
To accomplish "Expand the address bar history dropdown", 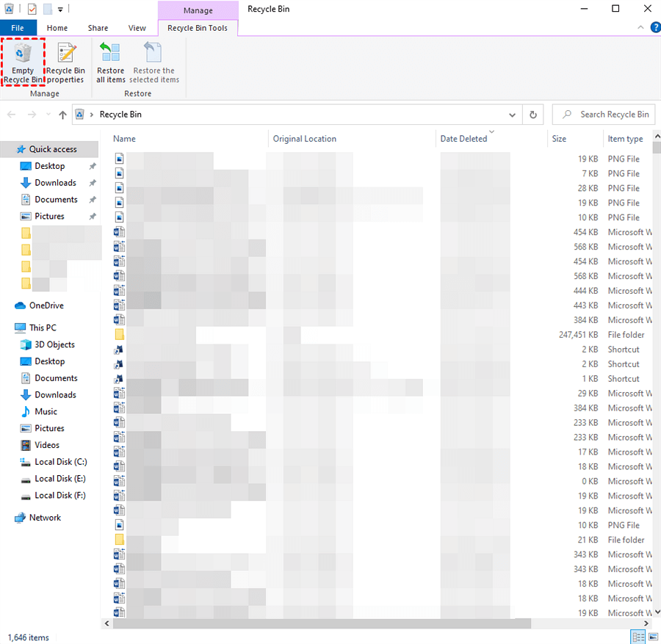I will pyautogui.click(x=512, y=115).
